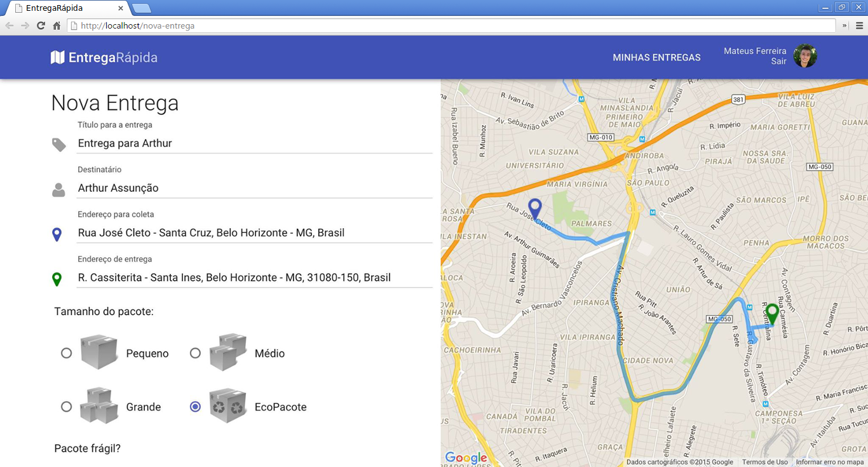Screen dimensions: 868x467
Task: Select the EcoPacote radio button
Action: (x=195, y=406)
